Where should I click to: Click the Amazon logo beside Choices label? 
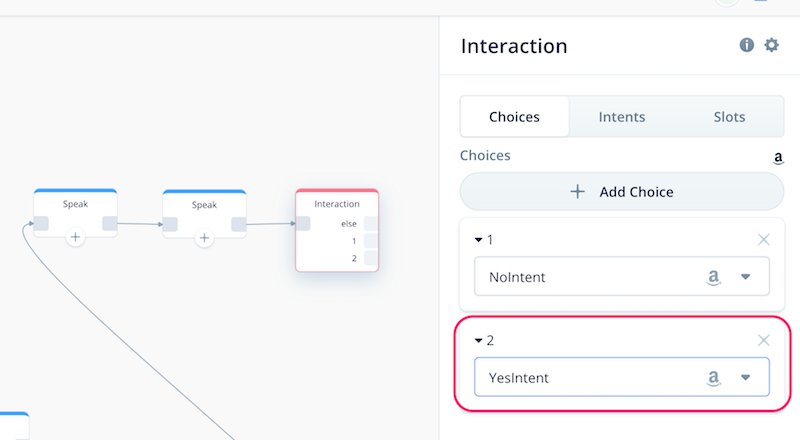[x=778, y=158]
